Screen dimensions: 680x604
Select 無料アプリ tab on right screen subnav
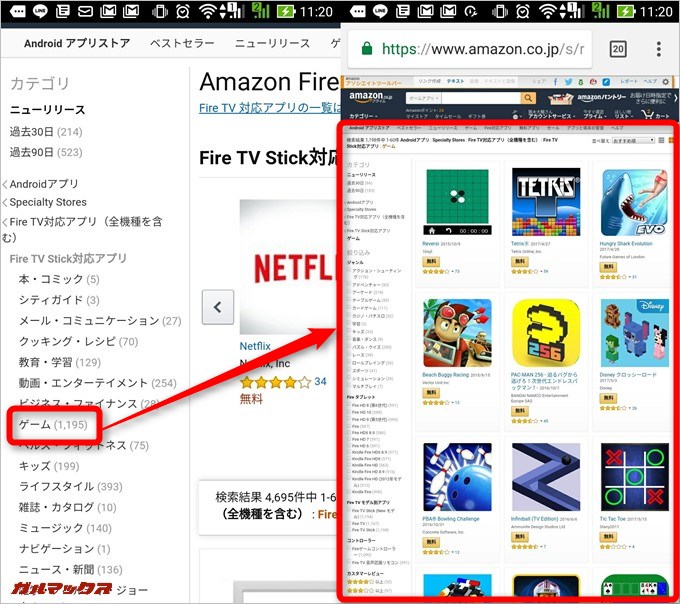[x=529, y=128]
